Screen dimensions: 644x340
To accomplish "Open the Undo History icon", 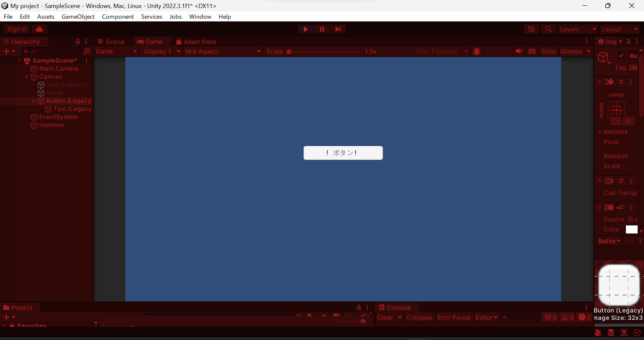I will 531,29.
